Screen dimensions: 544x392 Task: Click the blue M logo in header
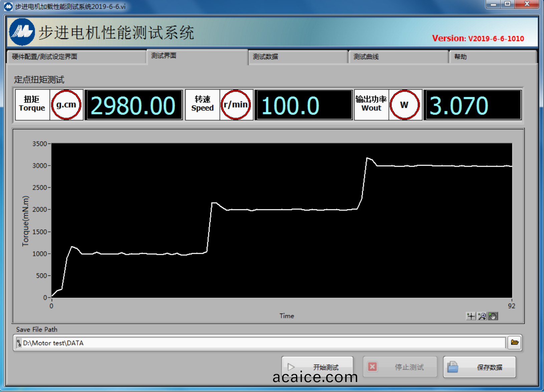(x=22, y=32)
